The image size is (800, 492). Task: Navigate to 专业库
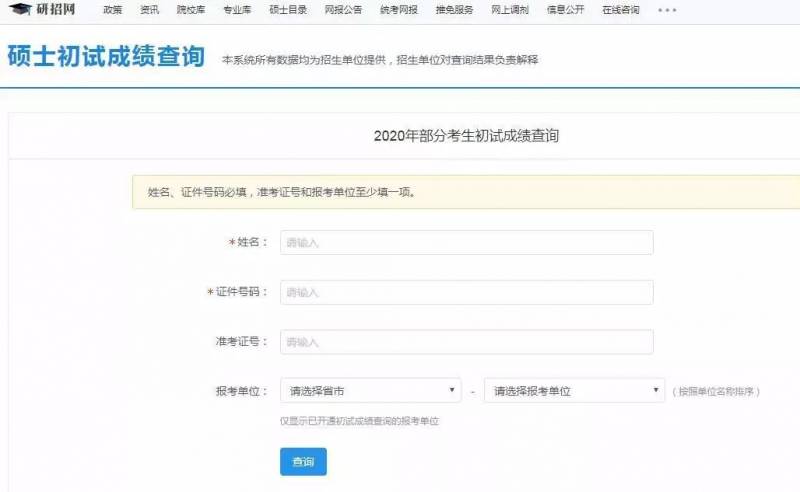click(236, 10)
